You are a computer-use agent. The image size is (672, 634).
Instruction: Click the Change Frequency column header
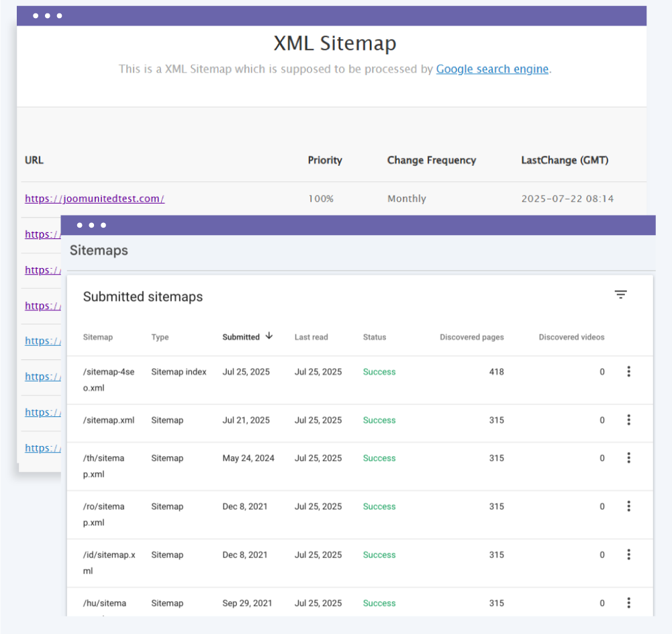[x=431, y=160]
